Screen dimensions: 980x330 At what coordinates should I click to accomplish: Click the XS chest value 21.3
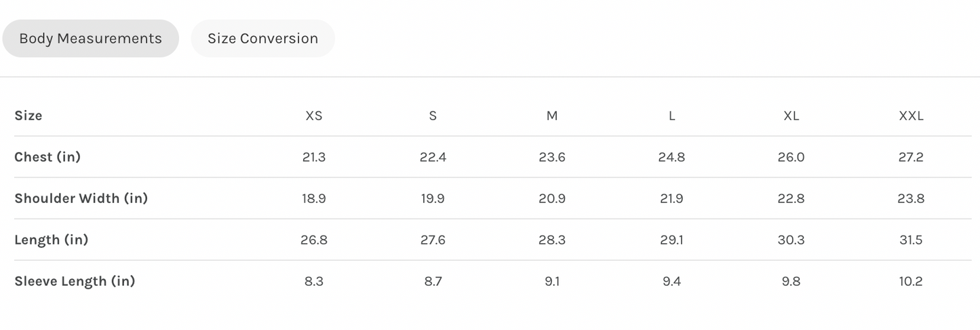314,157
